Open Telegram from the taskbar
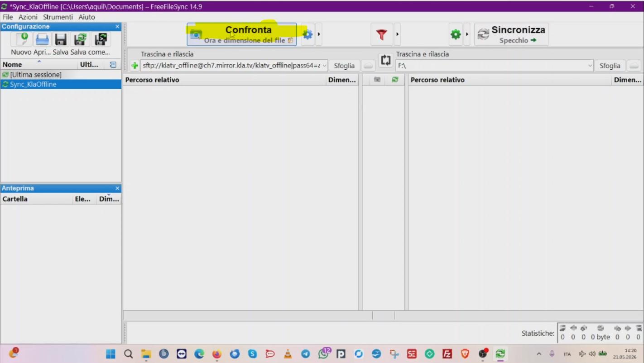 coord(306,354)
